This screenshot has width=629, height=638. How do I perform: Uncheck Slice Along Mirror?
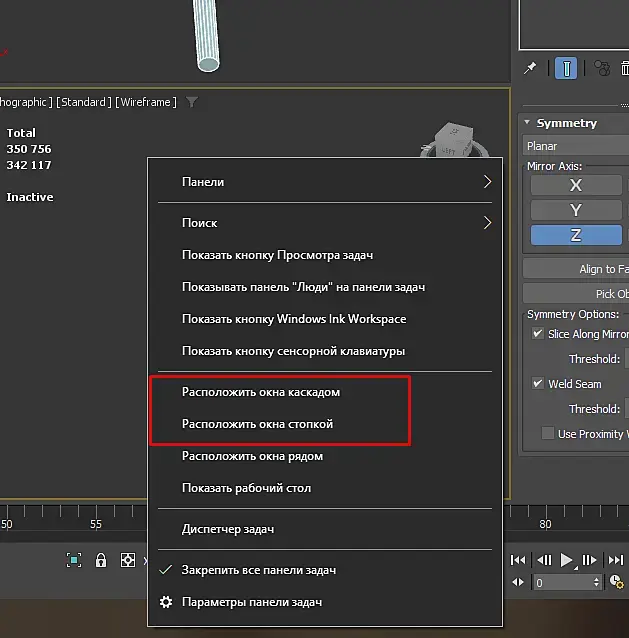538,334
